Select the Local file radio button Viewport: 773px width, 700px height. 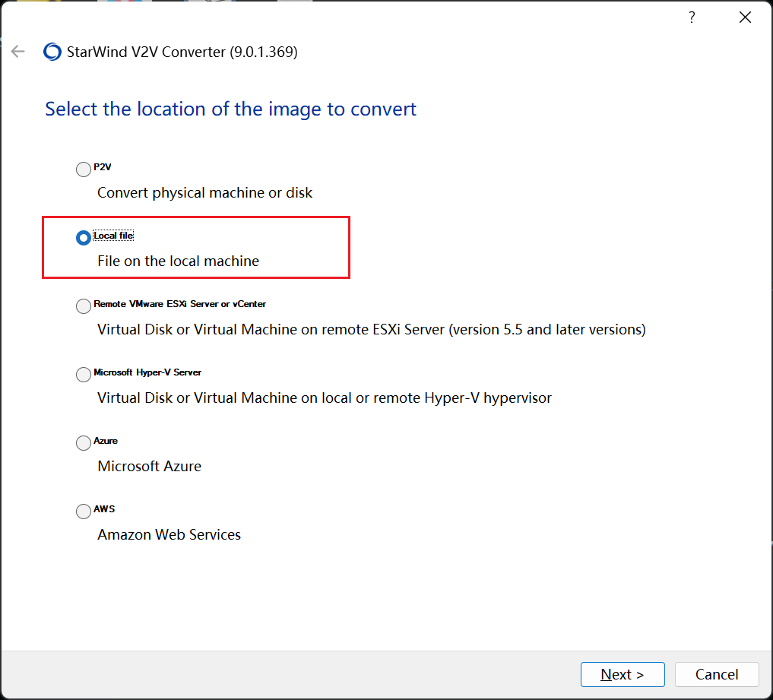point(84,238)
